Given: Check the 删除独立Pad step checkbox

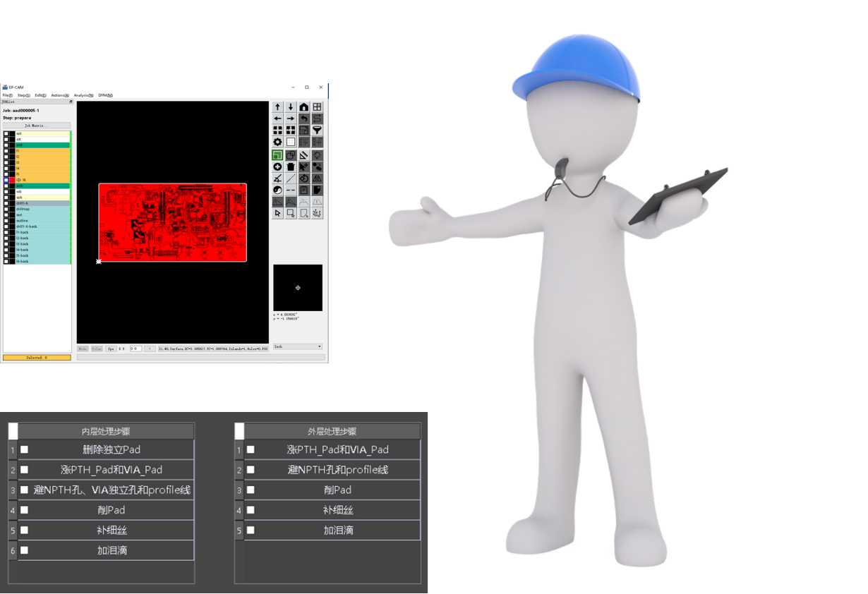Looking at the screenshot, I should pyautogui.click(x=25, y=449).
